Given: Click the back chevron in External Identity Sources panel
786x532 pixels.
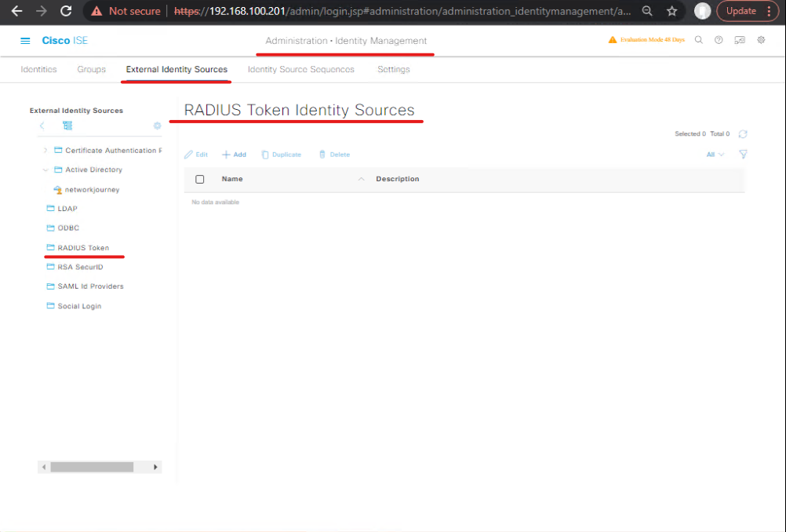Looking at the screenshot, I should (42, 126).
